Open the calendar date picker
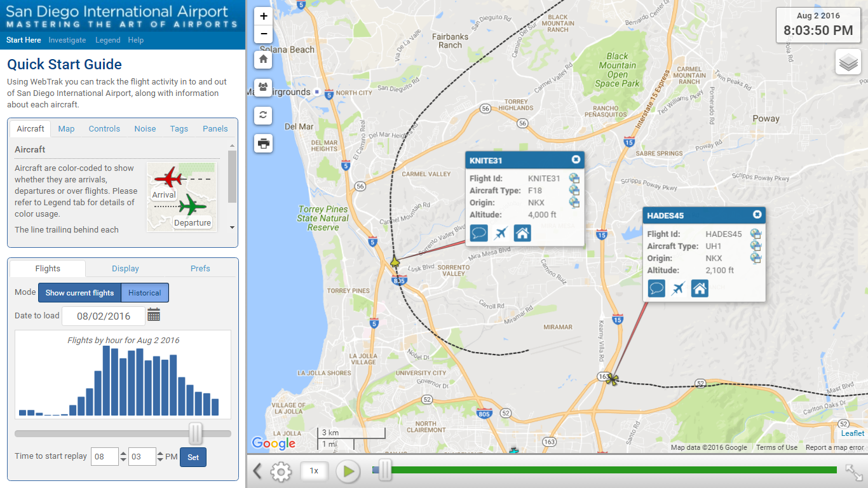Image resolution: width=868 pixels, height=488 pixels. [154, 315]
